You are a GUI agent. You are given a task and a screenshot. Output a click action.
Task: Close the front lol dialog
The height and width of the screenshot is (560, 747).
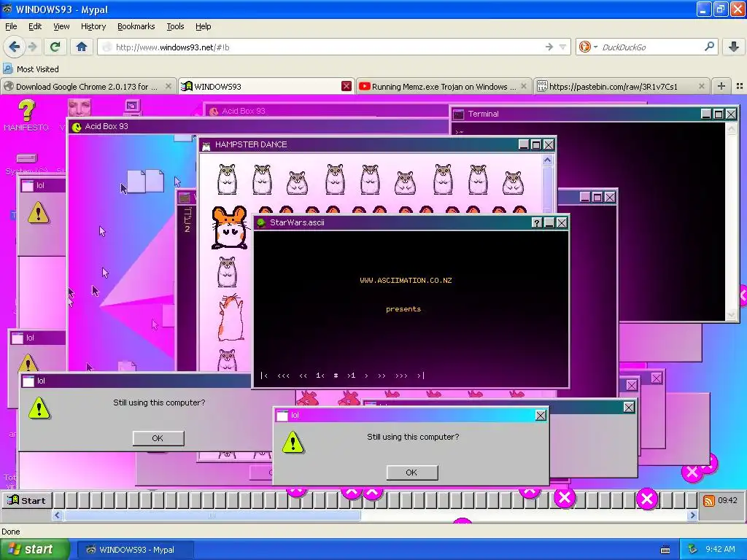[x=541, y=415]
